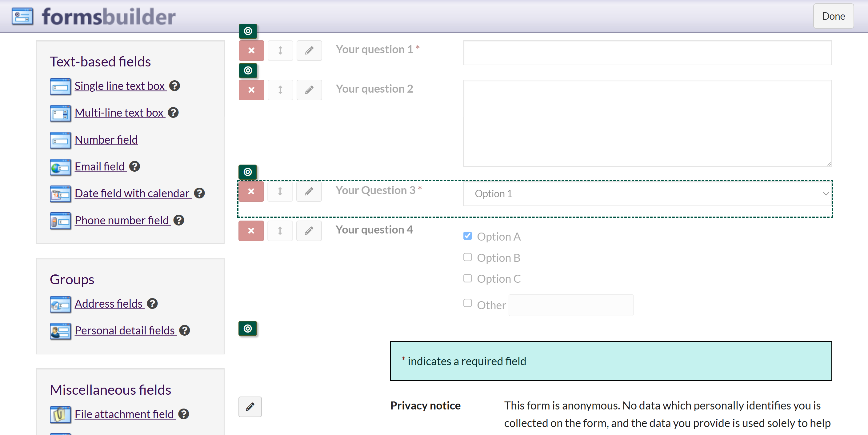Add a Date field with calendar
This screenshot has width=868, height=435.
[132, 194]
